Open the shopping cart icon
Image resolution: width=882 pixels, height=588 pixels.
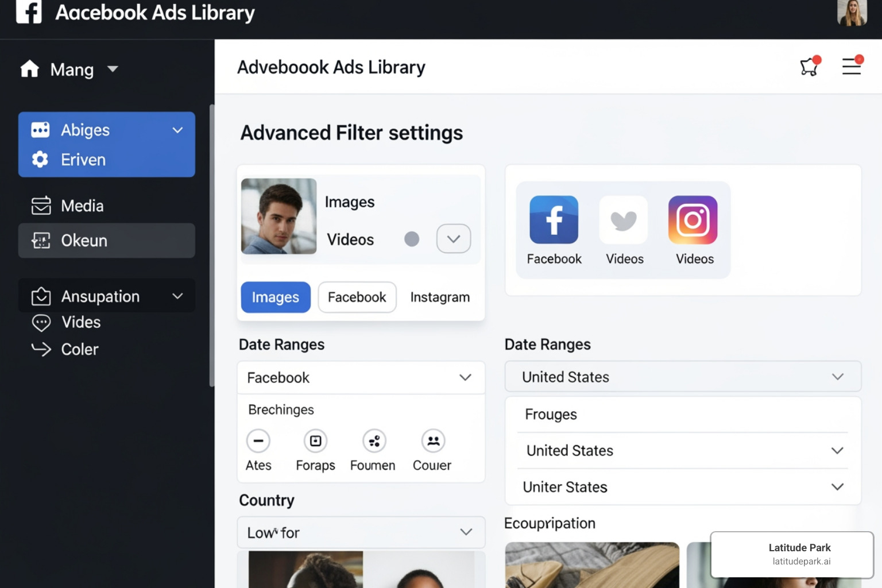[x=808, y=67]
